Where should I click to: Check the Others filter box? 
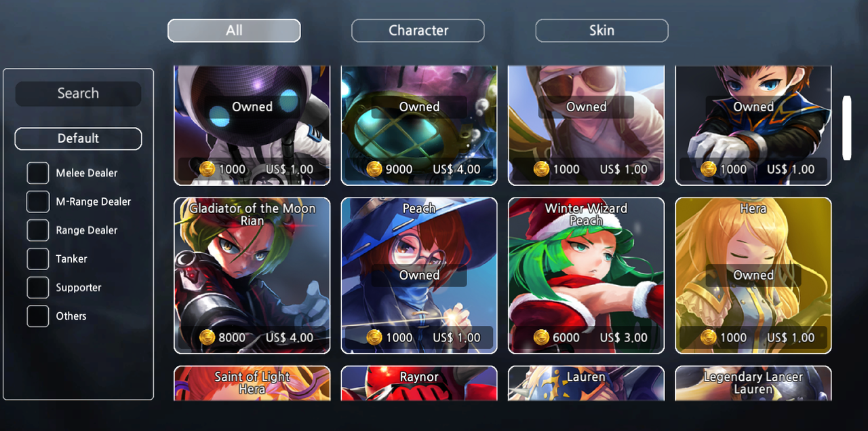pos(38,316)
